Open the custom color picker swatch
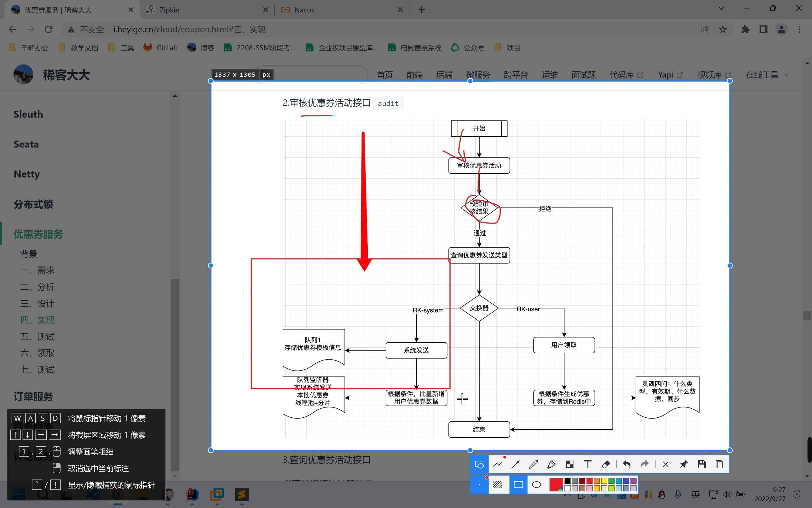This screenshot has width=812, height=508. click(556, 485)
